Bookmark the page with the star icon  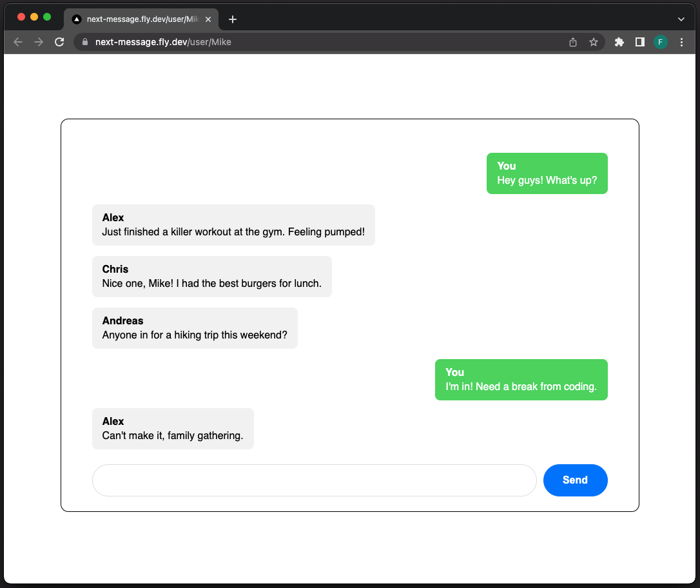click(x=593, y=41)
